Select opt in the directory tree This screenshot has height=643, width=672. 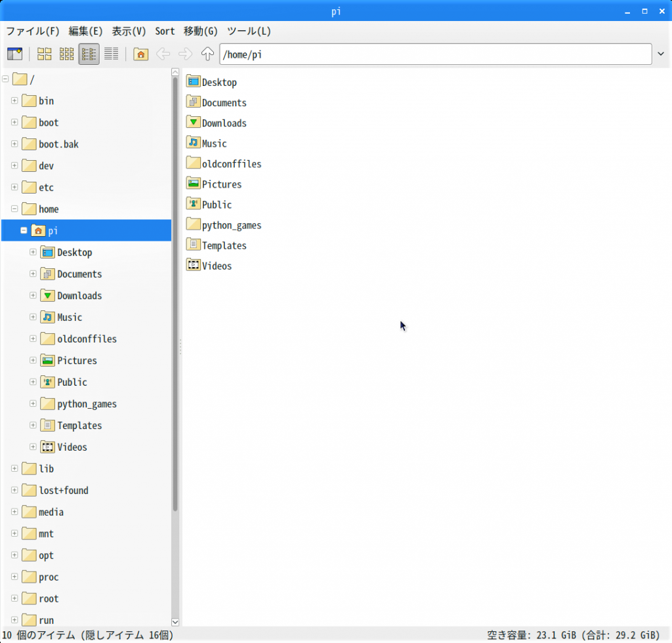[46, 555]
